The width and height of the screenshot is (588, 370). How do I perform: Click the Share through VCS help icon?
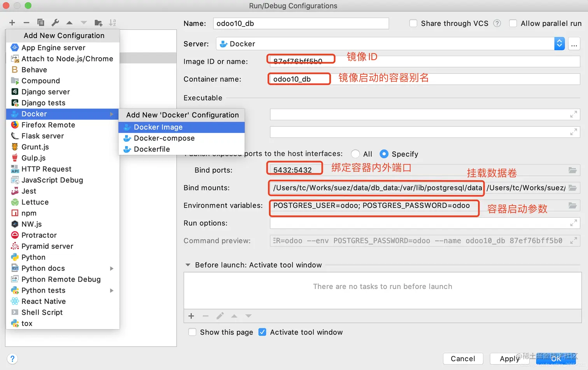pyautogui.click(x=497, y=23)
